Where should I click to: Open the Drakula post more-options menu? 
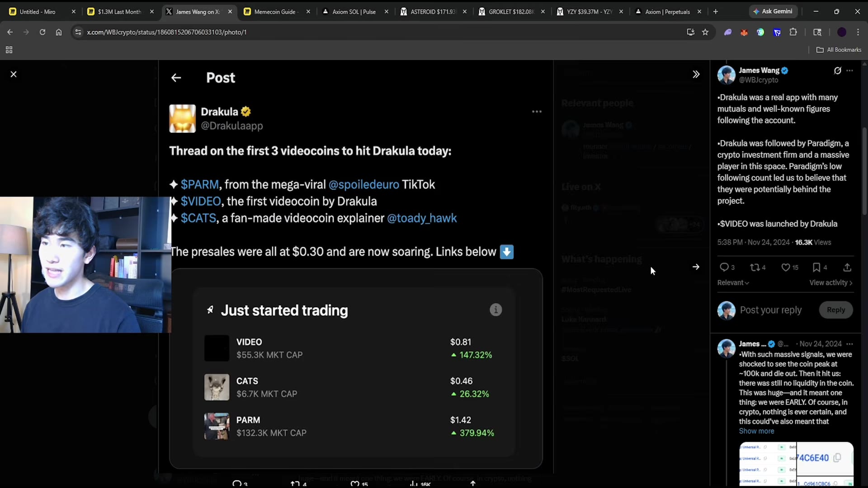click(537, 112)
